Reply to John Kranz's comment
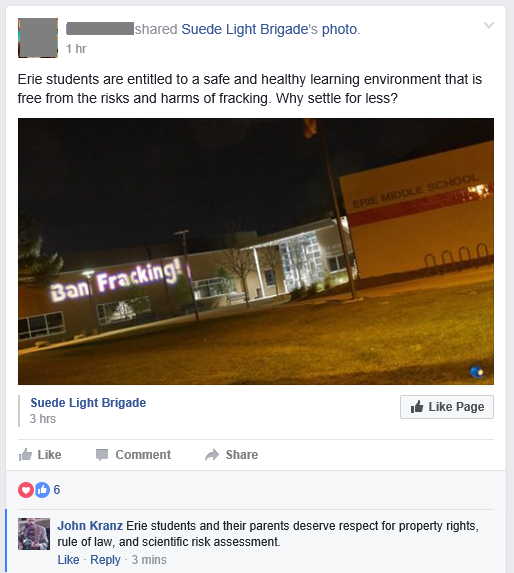The width and height of the screenshot is (514, 573). point(105,559)
